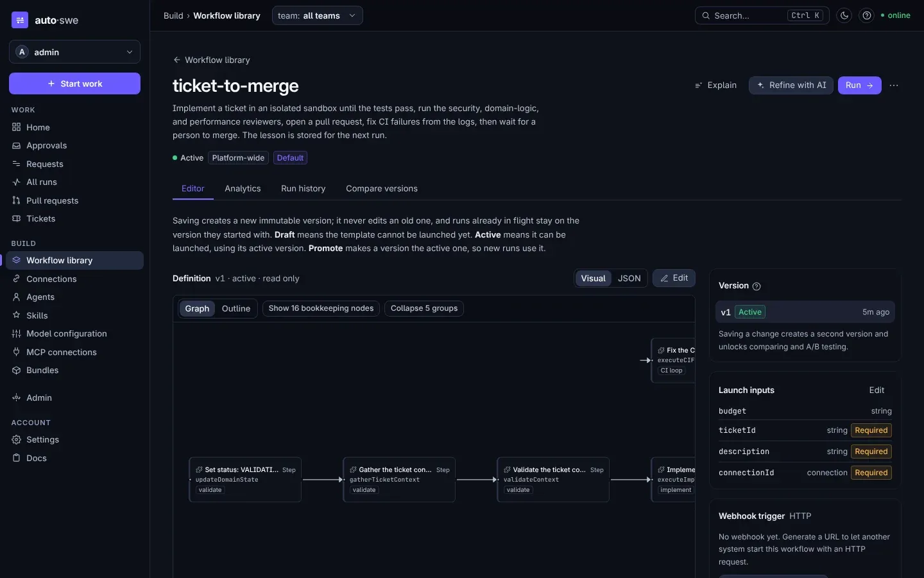Edit the Launch inputs
Image resolution: width=924 pixels, height=578 pixels.
coord(877,390)
